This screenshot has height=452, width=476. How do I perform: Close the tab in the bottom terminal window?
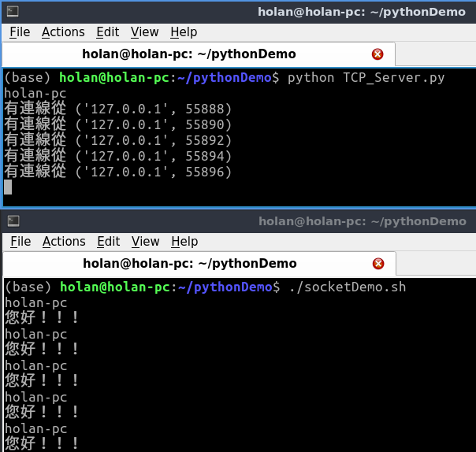point(378,264)
